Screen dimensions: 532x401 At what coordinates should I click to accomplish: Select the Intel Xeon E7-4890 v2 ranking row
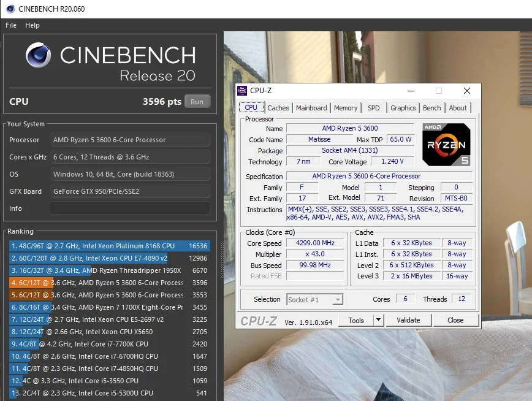pyautogui.click(x=110, y=258)
